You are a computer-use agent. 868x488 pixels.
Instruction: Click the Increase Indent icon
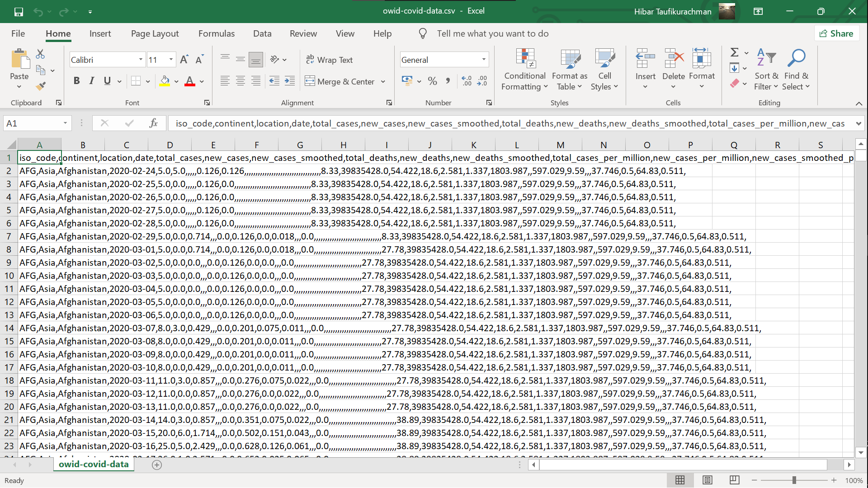(289, 81)
